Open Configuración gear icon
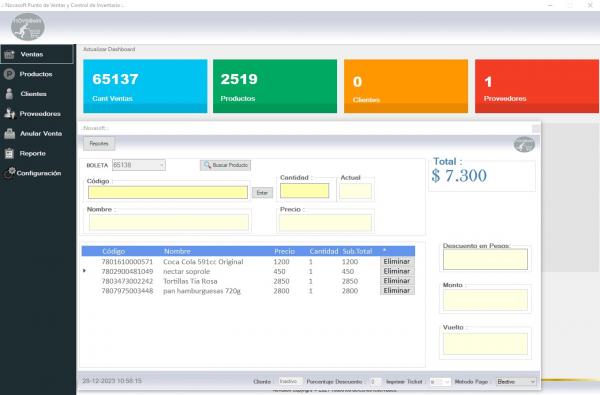Viewport: 600px width, 395px height. 10,173
